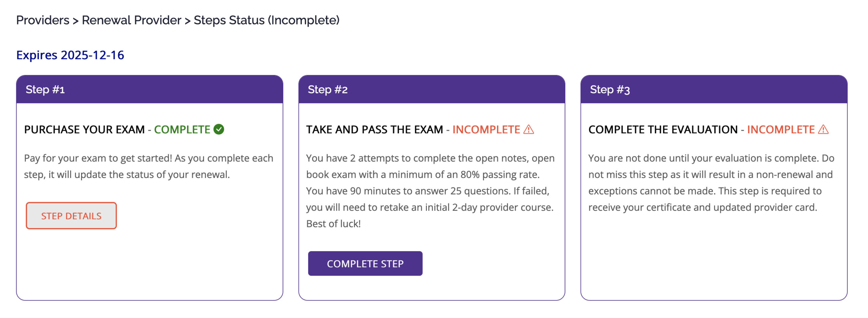Go to Providers in the breadcrumb
This screenshot has width=868, height=318.
point(43,20)
